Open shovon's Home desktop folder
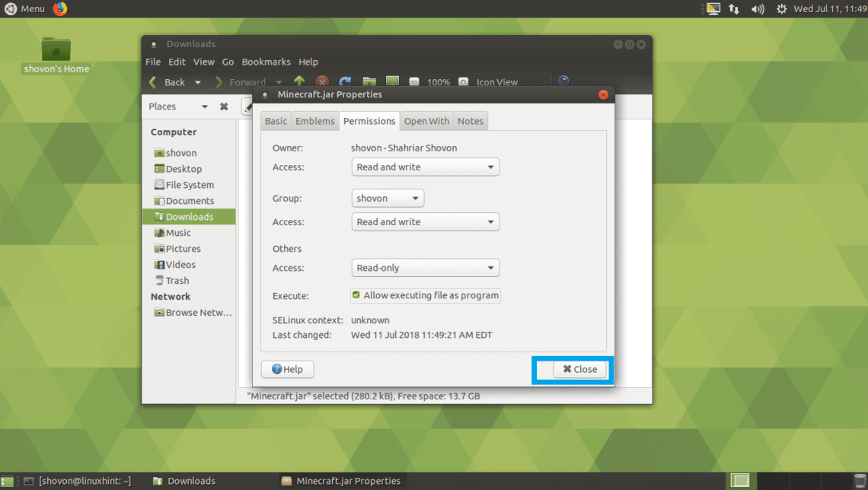This screenshot has width=868, height=490. point(56,55)
